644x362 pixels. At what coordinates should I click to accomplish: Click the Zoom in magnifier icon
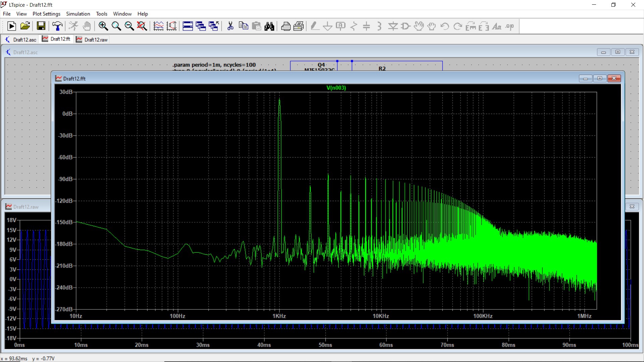tap(103, 26)
